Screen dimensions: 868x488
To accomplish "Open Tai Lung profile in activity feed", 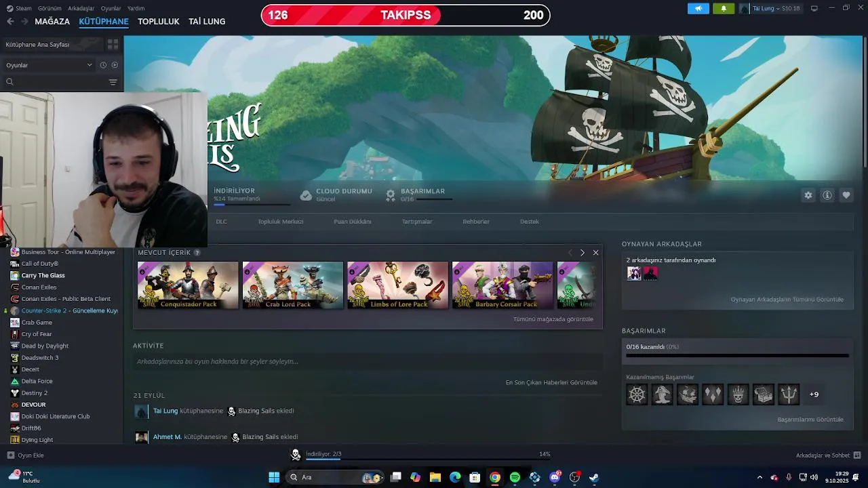I will pyautogui.click(x=165, y=411).
